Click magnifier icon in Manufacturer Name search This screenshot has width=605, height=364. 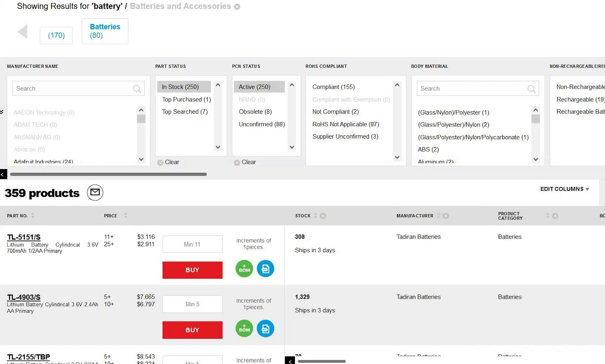[137, 89]
